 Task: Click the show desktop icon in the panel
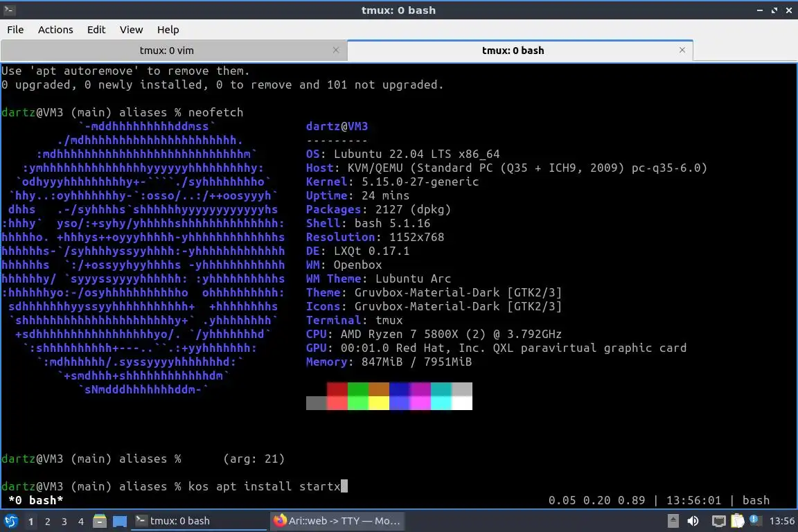pyautogui.click(x=120, y=521)
